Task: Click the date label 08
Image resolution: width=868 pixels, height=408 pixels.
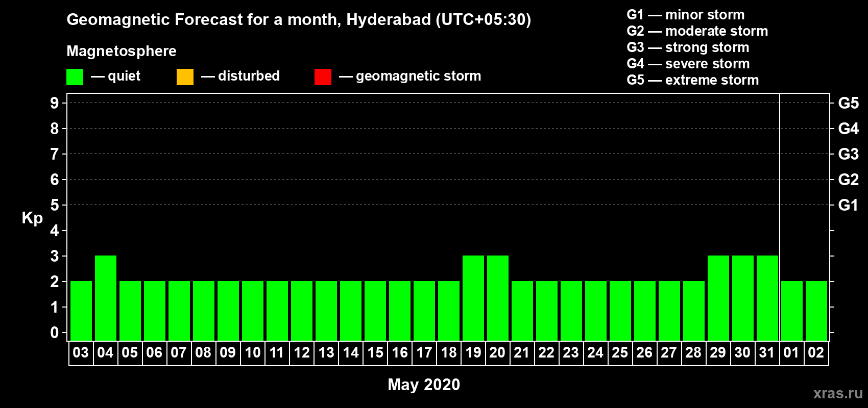Action: click(203, 352)
